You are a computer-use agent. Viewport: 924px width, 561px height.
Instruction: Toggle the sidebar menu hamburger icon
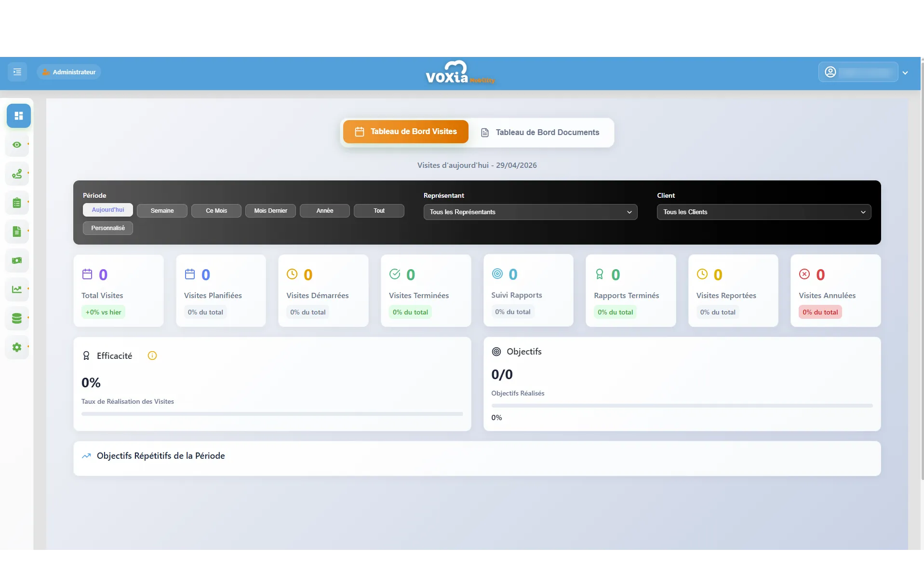point(17,72)
